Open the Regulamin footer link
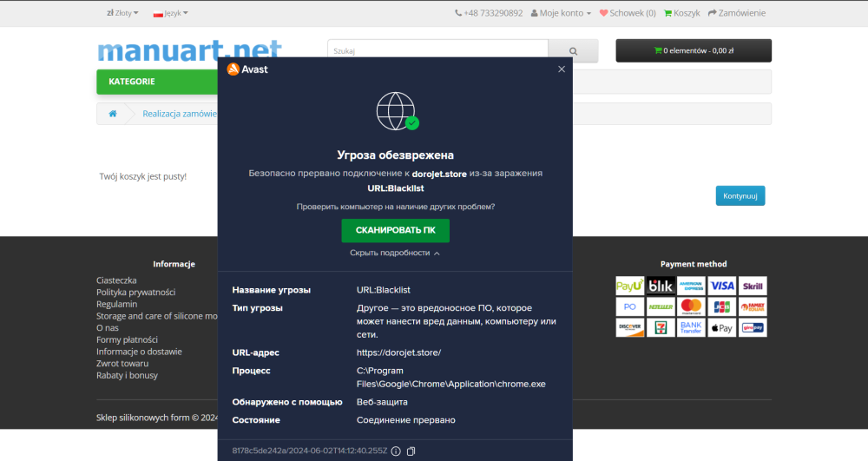This screenshot has width=868, height=461. (x=117, y=304)
